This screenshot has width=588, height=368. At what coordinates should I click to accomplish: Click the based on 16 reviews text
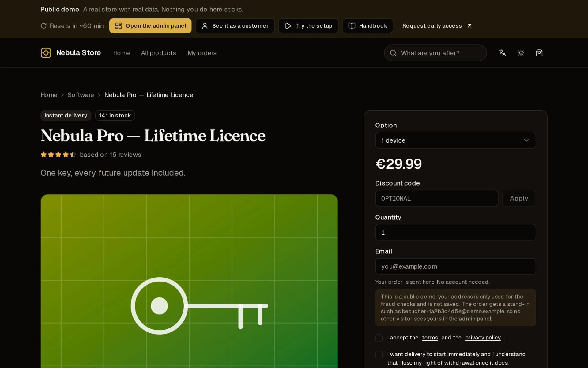point(110,155)
